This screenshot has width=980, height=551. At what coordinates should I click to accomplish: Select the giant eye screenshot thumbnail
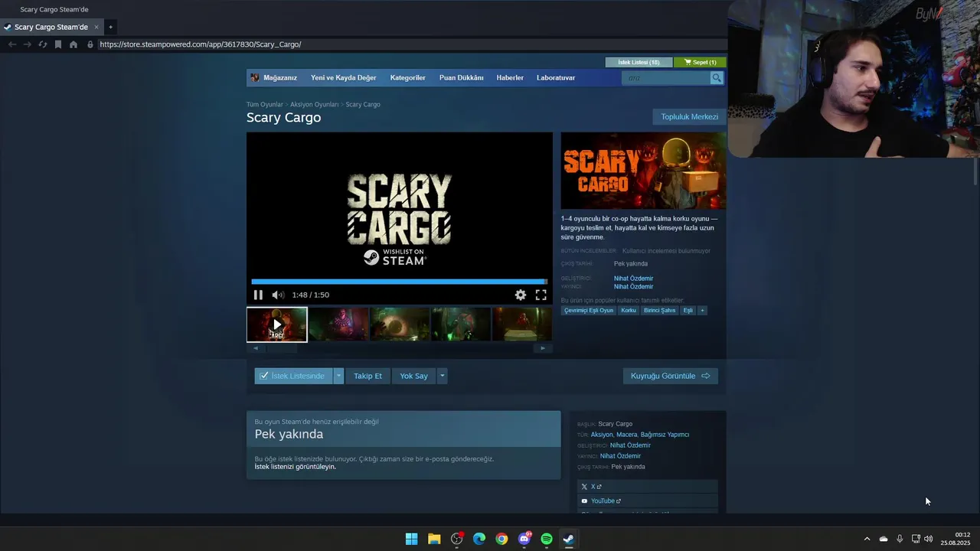399,324
